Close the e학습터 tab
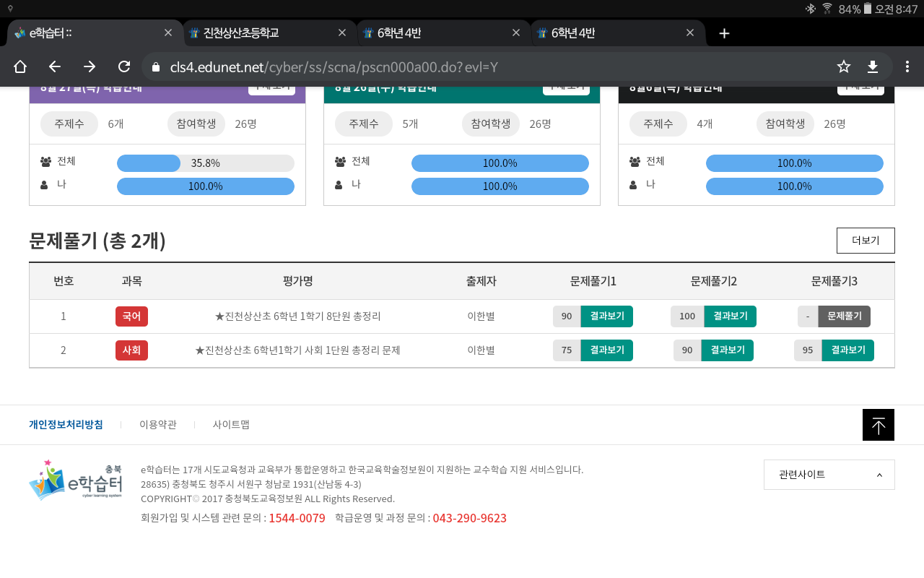Viewport: 924px width, 578px height. (168, 33)
